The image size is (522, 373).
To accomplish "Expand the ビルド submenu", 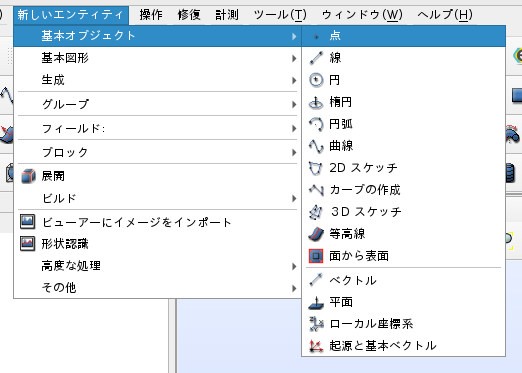I will coord(158,199).
